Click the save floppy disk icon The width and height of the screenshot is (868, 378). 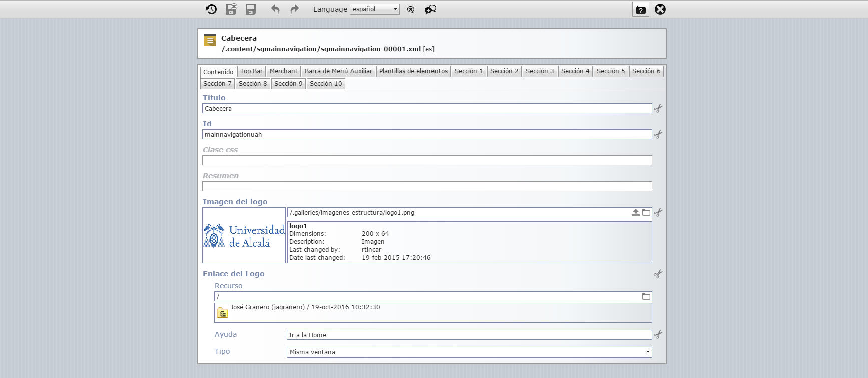click(x=251, y=9)
